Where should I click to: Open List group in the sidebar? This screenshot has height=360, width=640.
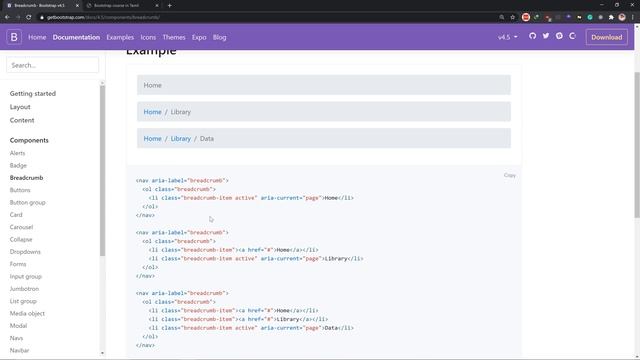23,301
